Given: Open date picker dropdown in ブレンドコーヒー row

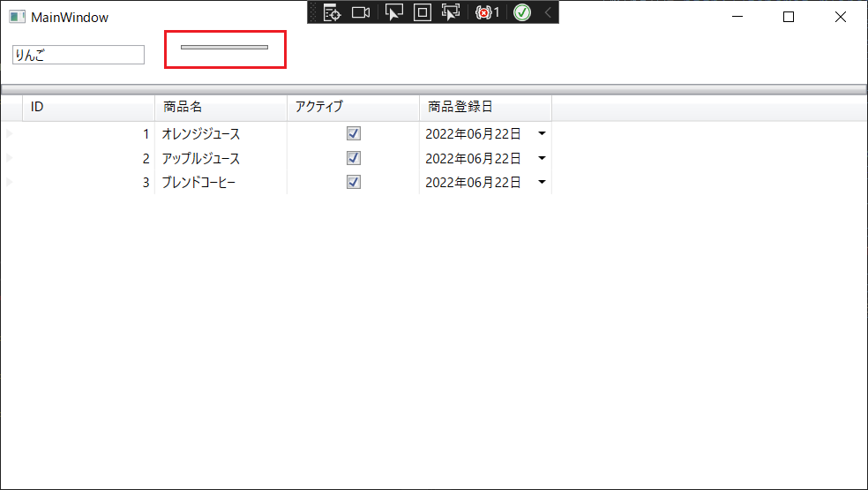Looking at the screenshot, I should pos(542,182).
